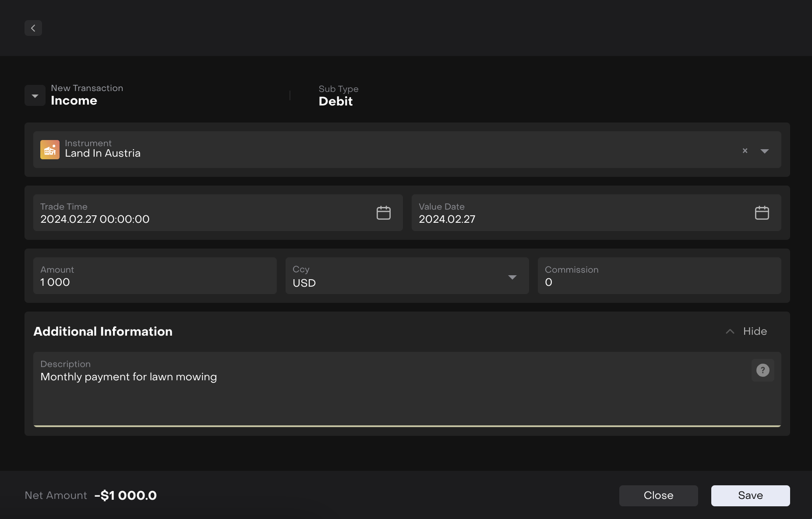Open the Value Date calendar picker icon
This screenshot has width=812, height=519.
pos(762,212)
